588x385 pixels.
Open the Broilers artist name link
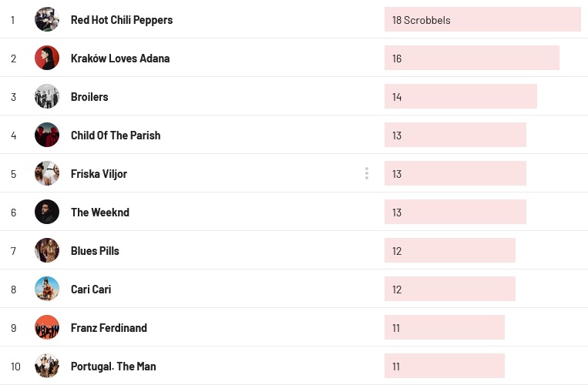click(x=89, y=97)
